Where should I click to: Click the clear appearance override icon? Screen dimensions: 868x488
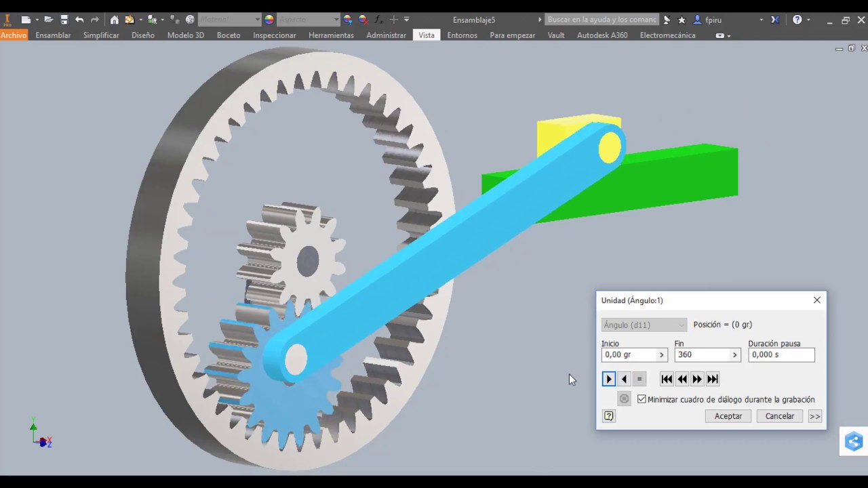[x=363, y=20]
